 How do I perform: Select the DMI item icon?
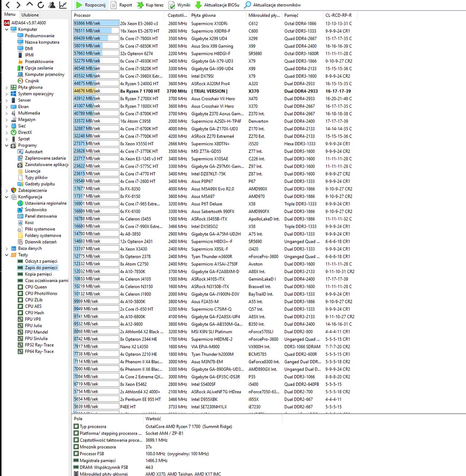click(20, 48)
